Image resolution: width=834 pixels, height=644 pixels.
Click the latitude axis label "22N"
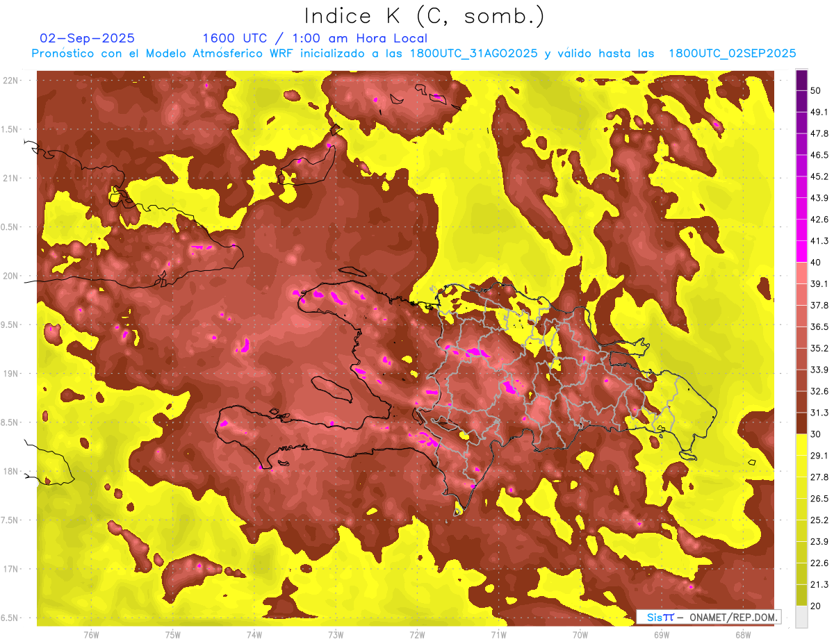coord(11,80)
